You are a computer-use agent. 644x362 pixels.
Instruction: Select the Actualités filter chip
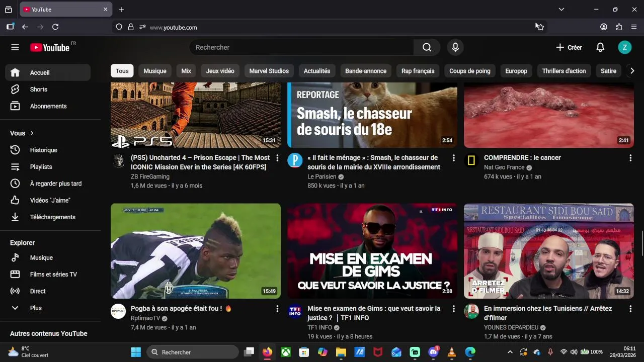(317, 71)
